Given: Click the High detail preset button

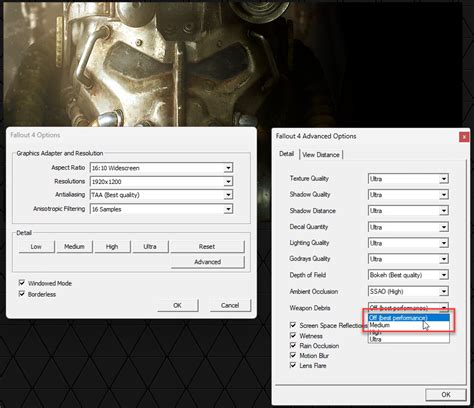Looking at the screenshot, I should pos(112,247).
